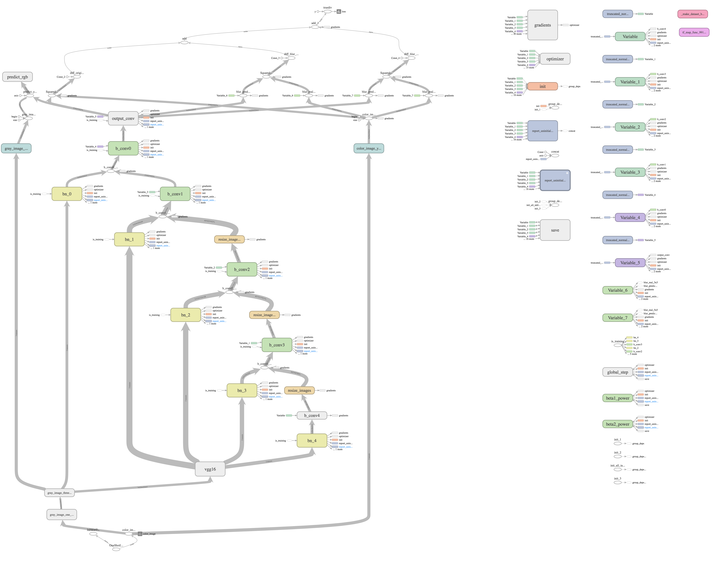The width and height of the screenshot is (728, 565).
Task: Open the orange init node
Action: [x=542, y=86]
